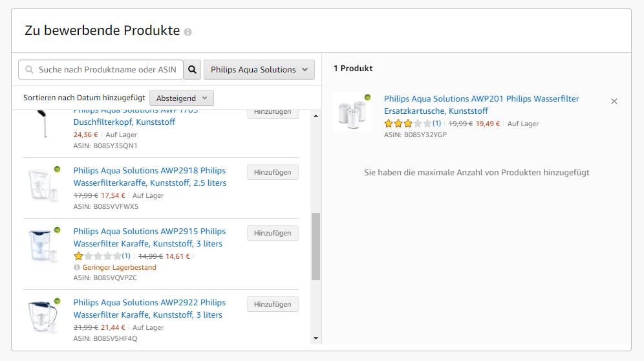Screen dimensions: 644x361
Task: Open the Absteigend sort order dropdown
Action: (x=182, y=98)
